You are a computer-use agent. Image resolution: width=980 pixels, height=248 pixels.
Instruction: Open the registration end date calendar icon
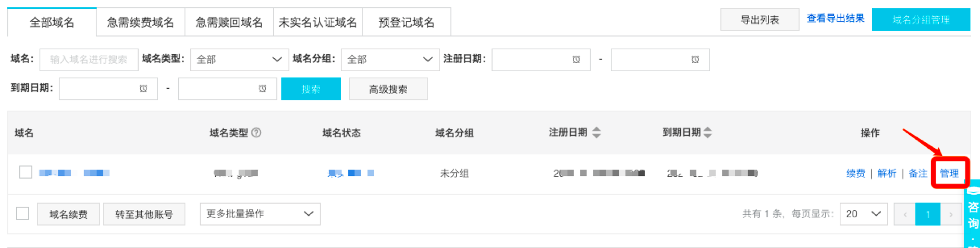point(695,60)
